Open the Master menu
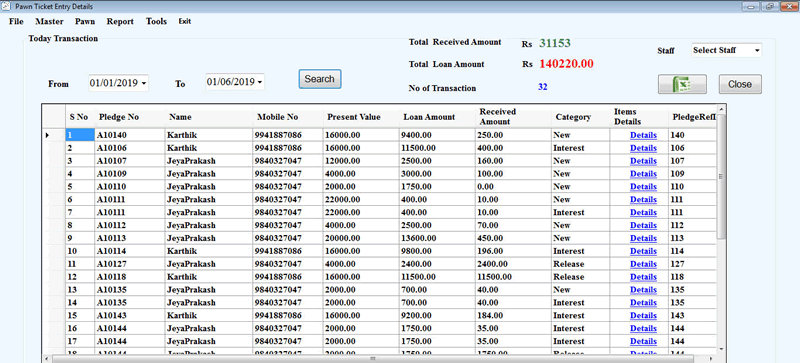 (49, 21)
